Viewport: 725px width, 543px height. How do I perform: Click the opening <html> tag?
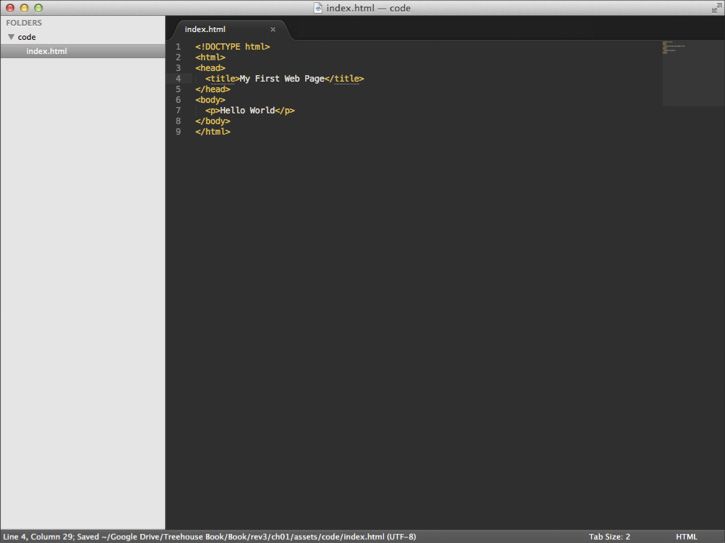pos(210,57)
